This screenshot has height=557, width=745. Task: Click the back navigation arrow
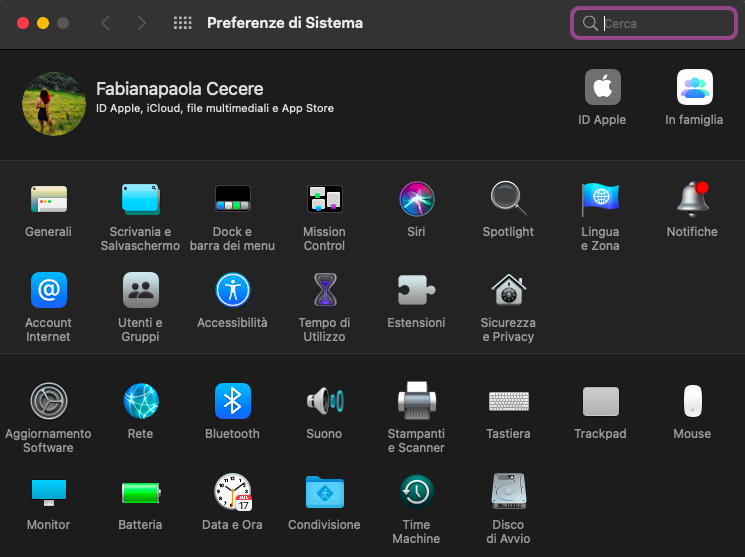point(105,23)
